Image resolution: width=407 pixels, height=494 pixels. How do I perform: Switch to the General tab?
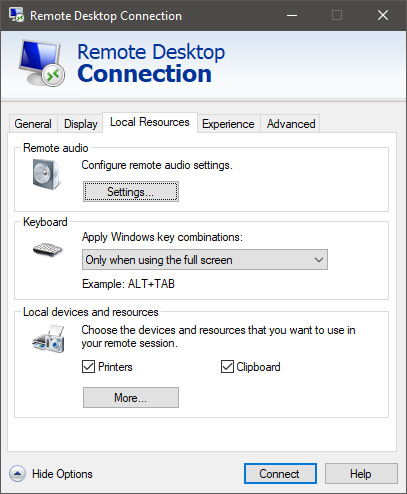tap(33, 124)
